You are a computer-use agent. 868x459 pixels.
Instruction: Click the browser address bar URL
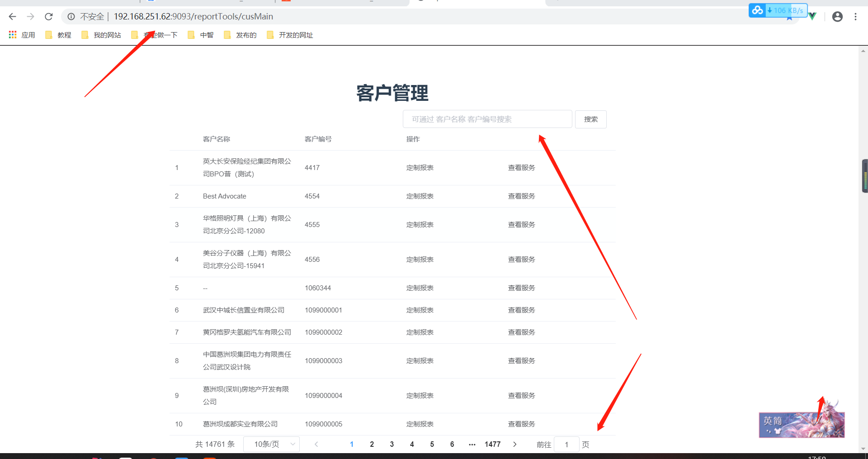193,17
